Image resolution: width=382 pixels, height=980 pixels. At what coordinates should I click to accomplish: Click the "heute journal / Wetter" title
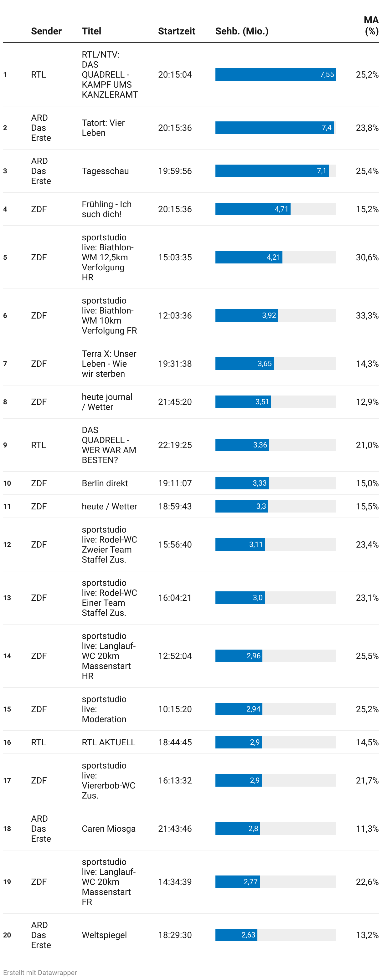pyautogui.click(x=107, y=402)
